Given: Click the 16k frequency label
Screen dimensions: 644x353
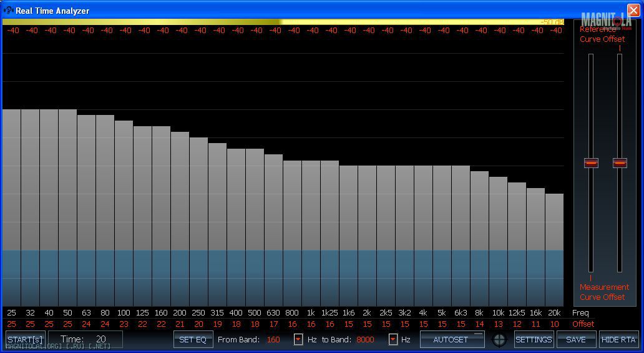Looking at the screenshot, I should 535,312.
